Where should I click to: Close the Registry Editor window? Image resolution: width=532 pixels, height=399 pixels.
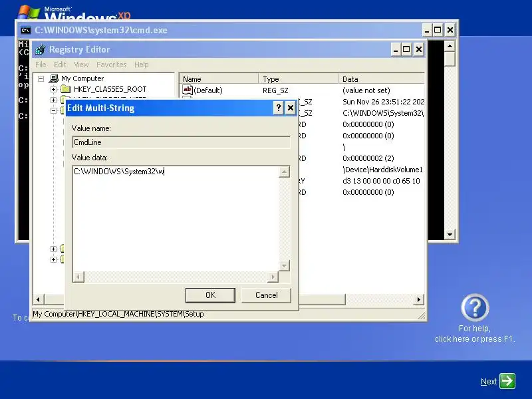[419, 49]
